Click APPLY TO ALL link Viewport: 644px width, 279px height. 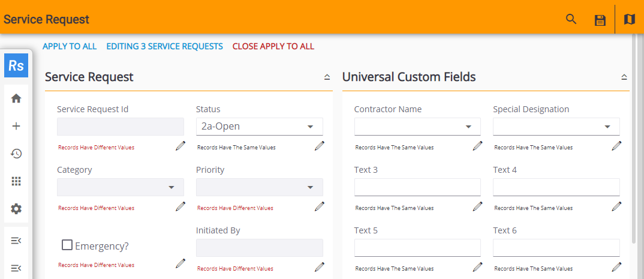click(x=70, y=46)
